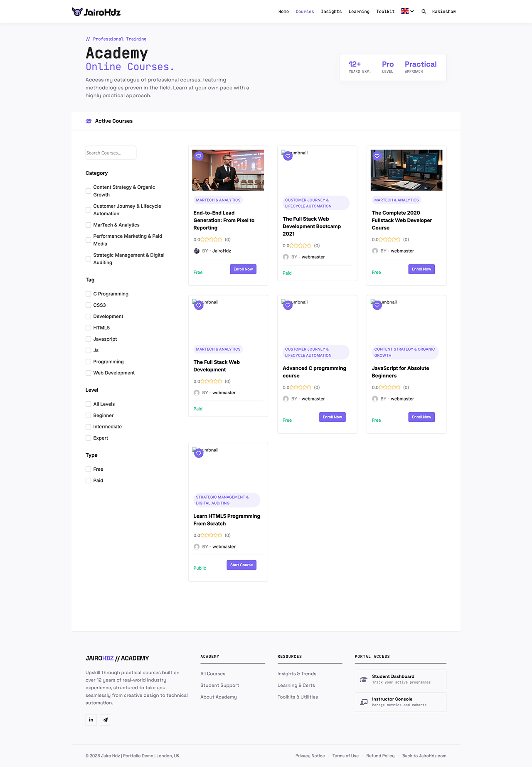The width and height of the screenshot is (532, 767).
Task: Check Content Strategy & Organic Growth category
Action: click(x=88, y=191)
